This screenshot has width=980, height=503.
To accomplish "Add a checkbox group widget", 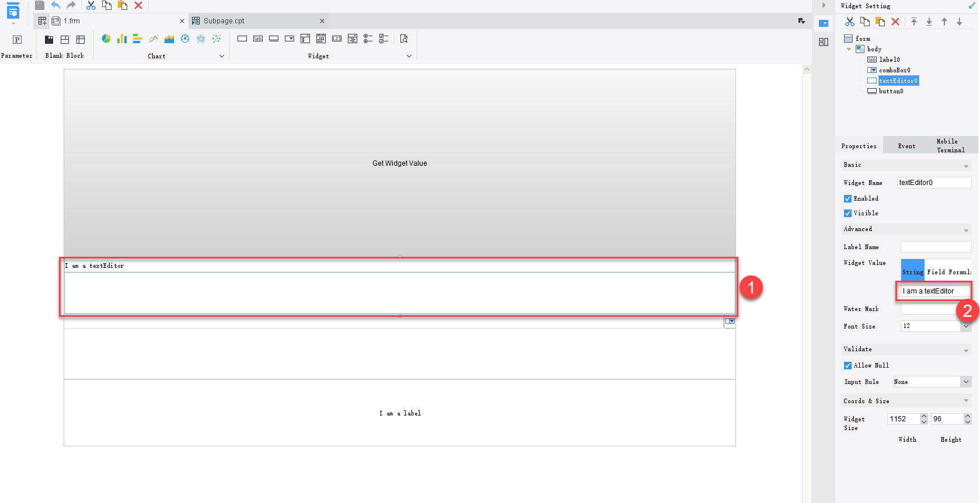I will 384,39.
